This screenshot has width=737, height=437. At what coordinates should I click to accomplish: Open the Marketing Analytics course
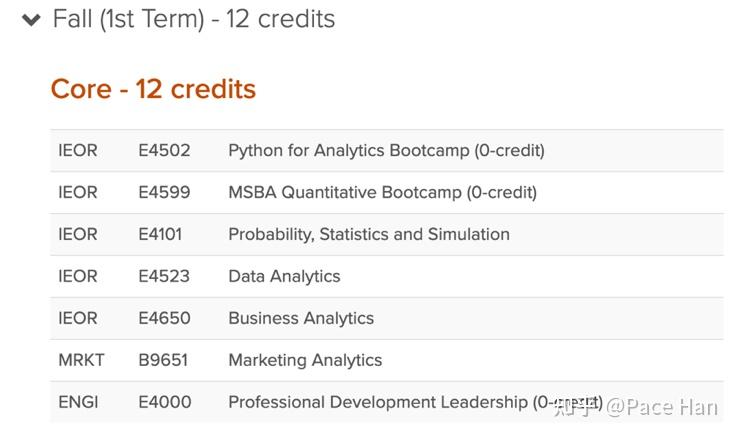305,360
